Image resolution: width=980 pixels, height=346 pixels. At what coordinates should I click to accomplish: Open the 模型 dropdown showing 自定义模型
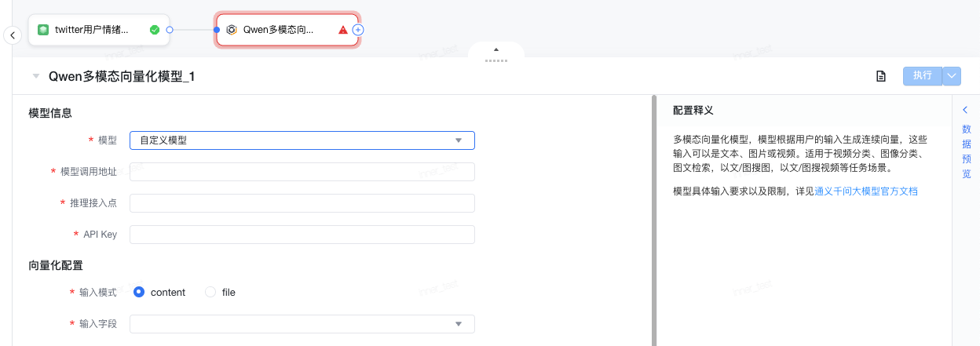[302, 140]
